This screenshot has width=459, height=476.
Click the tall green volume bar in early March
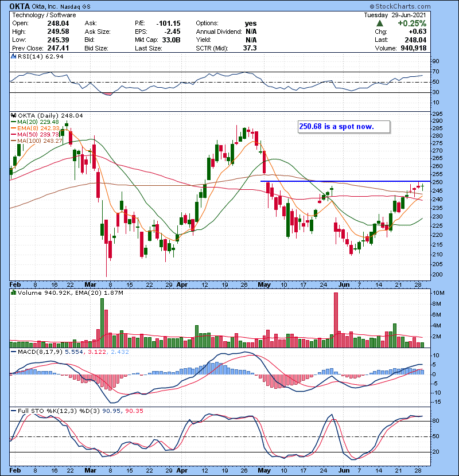pos(102,323)
